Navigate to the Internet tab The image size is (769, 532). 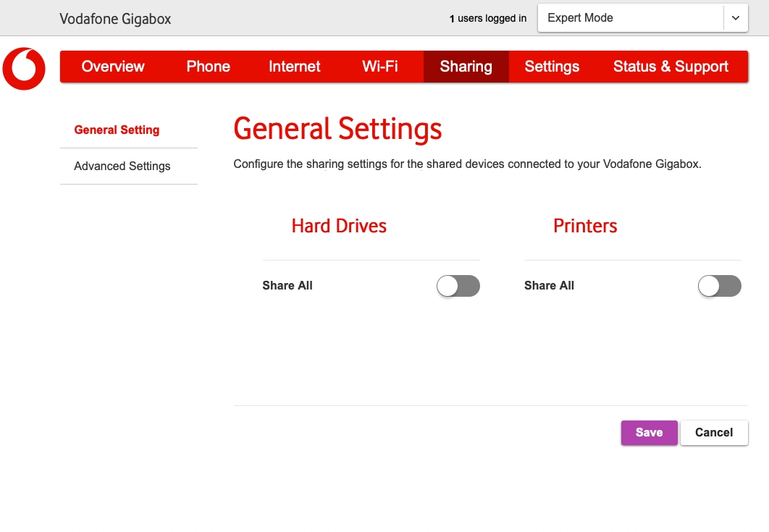(x=294, y=66)
